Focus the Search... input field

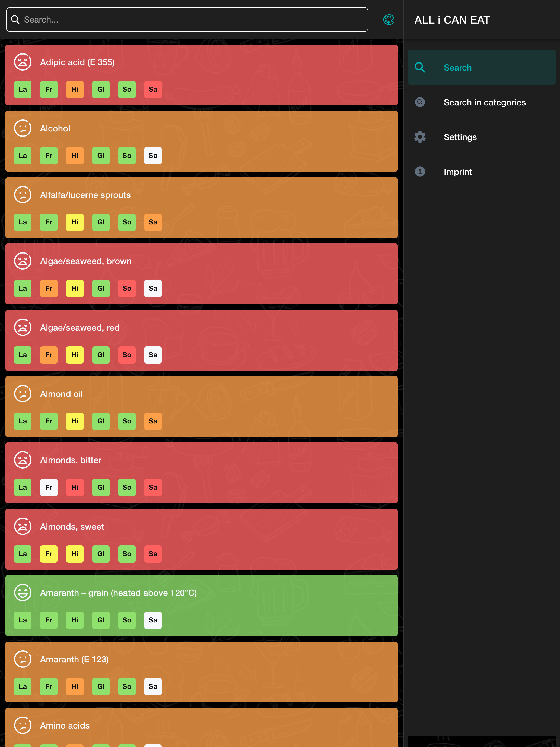click(x=187, y=20)
